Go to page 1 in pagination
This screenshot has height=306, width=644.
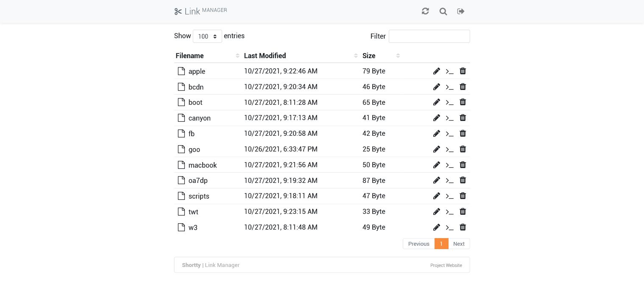[x=441, y=244]
